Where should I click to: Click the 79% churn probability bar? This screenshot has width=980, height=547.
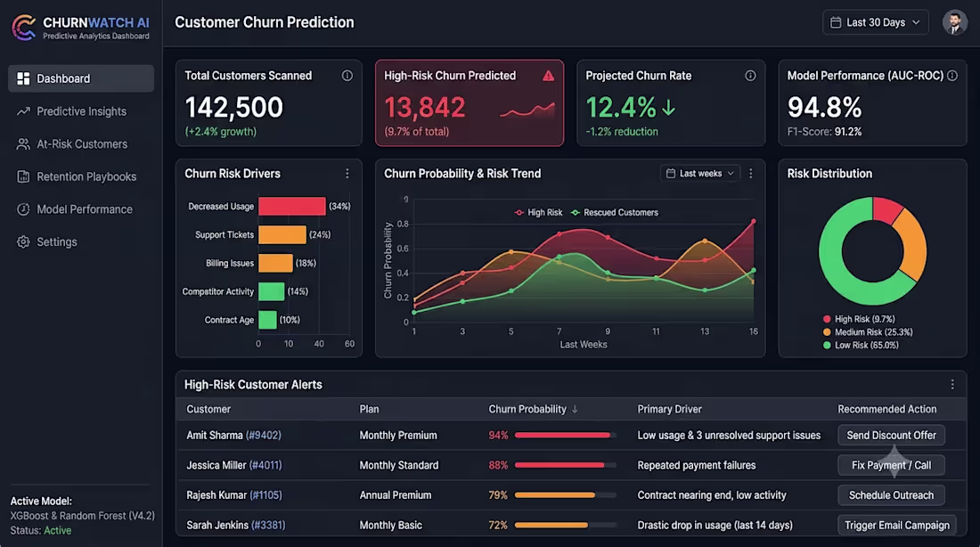[x=565, y=495]
